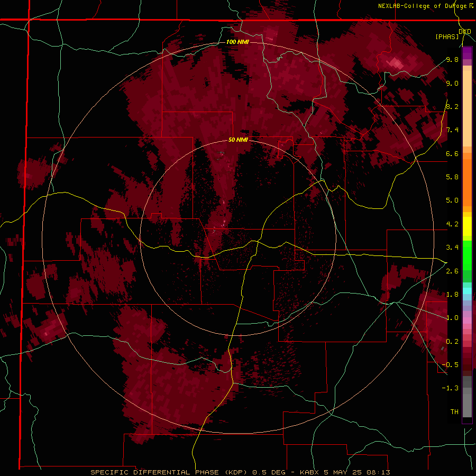The width and height of the screenshot is (476, 476).
Task: Click the 5.8 value on the color scale
Action: (x=452, y=177)
